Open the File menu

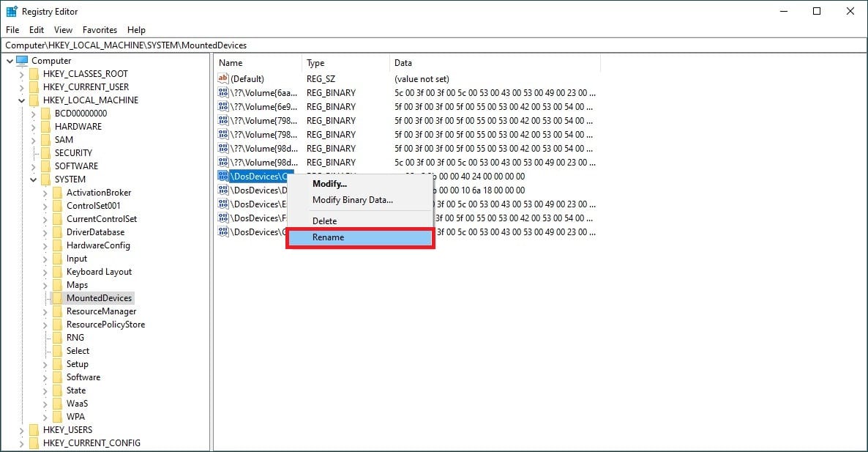[x=12, y=30]
